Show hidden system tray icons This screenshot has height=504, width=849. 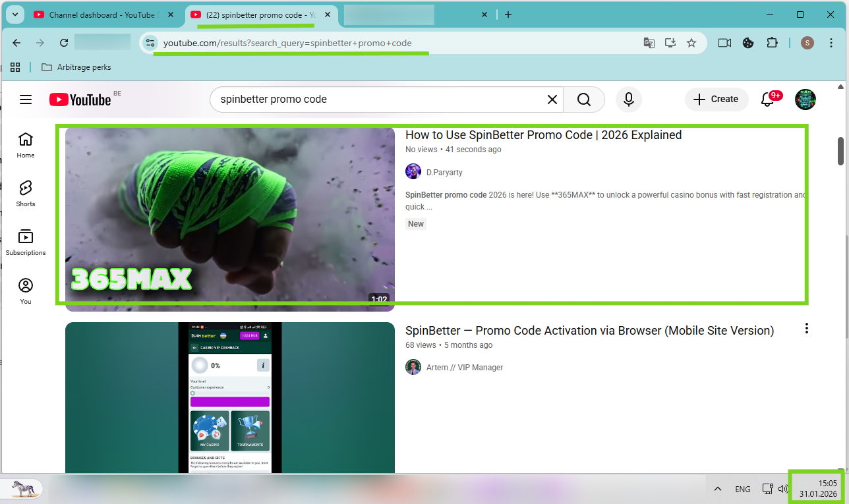(x=718, y=489)
